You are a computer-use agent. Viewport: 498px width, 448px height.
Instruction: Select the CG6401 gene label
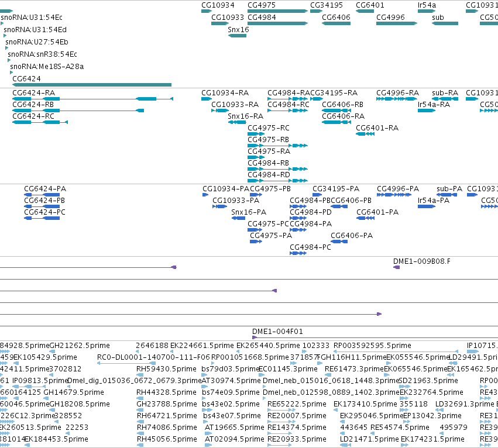point(370,5)
